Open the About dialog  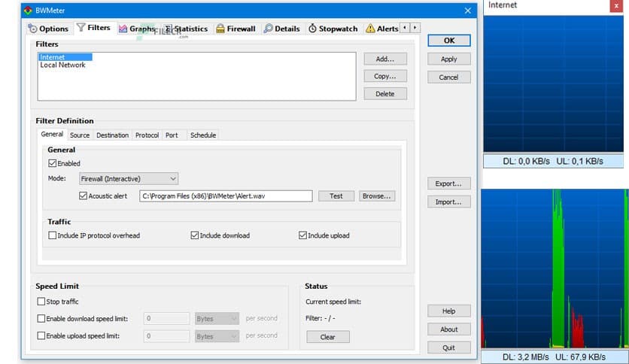(449, 329)
